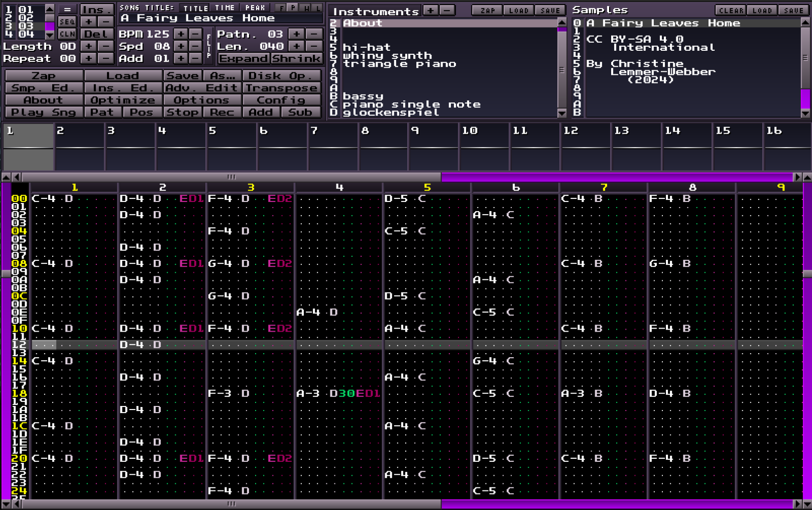The image size is (812, 510).
Task: Add a channel with the Add button
Action: click(261, 112)
